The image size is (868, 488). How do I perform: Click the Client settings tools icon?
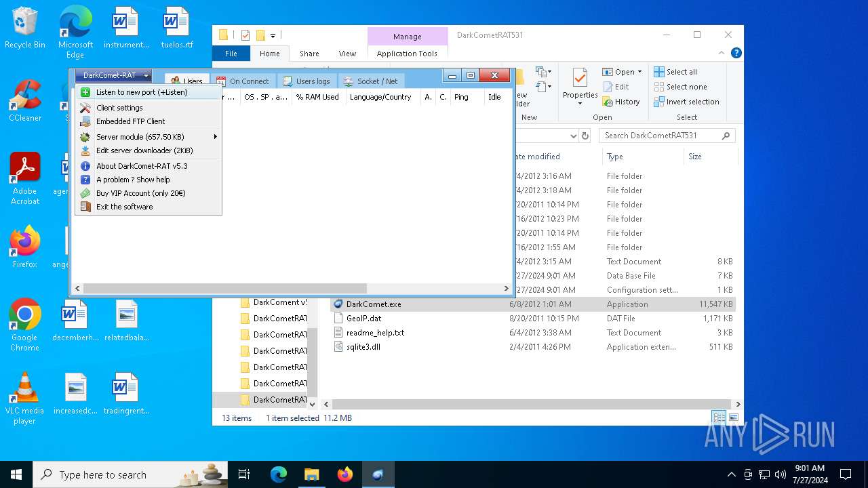click(85, 108)
